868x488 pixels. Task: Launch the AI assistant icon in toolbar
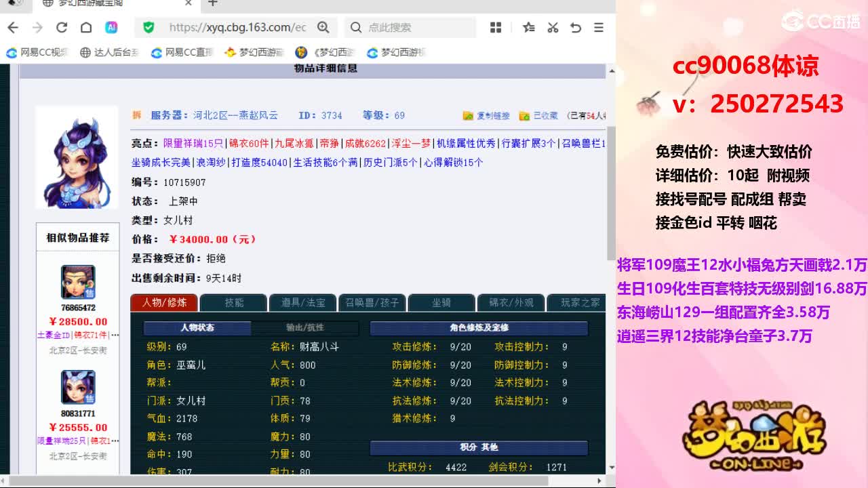point(111,27)
